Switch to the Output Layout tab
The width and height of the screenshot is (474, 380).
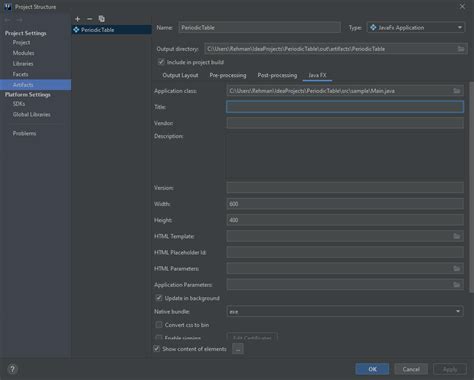(180, 75)
